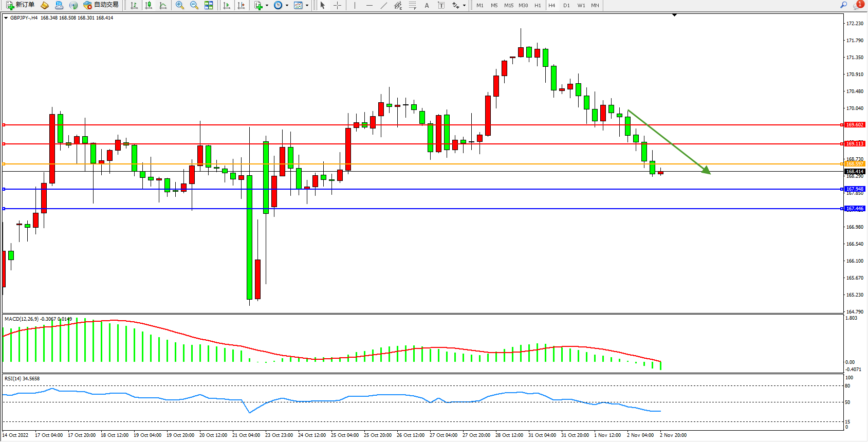Viewport: 868px width, 442px height.
Task: Switch timeframe to D1
Action: coord(566,5)
